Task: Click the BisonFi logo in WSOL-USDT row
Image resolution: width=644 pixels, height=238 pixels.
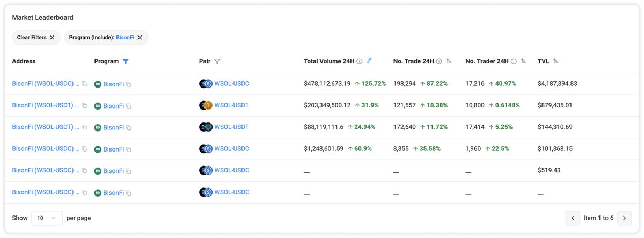Action: (x=98, y=128)
